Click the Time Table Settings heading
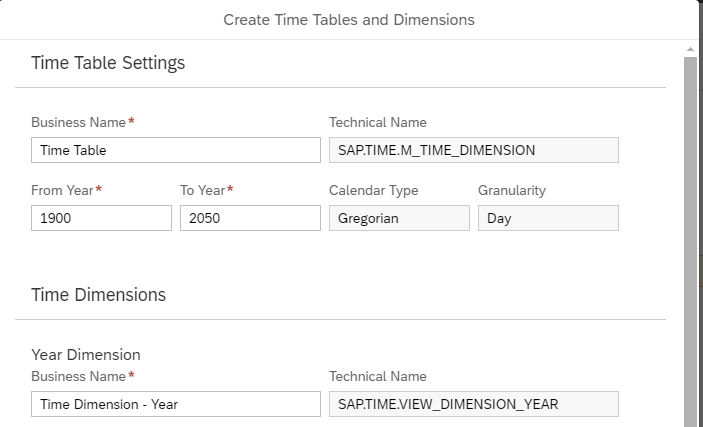The image size is (703, 427). [x=108, y=63]
